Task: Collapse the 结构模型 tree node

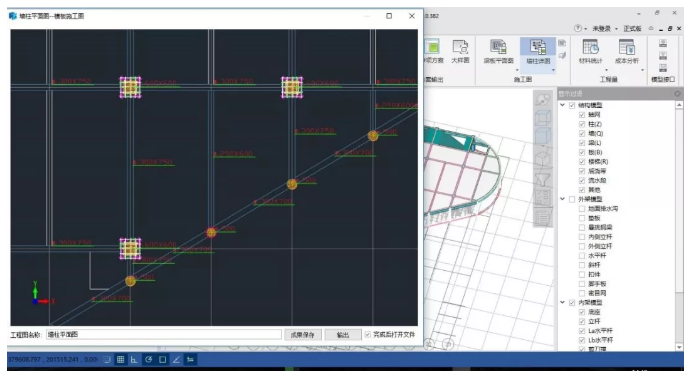Action: pyautogui.click(x=562, y=105)
